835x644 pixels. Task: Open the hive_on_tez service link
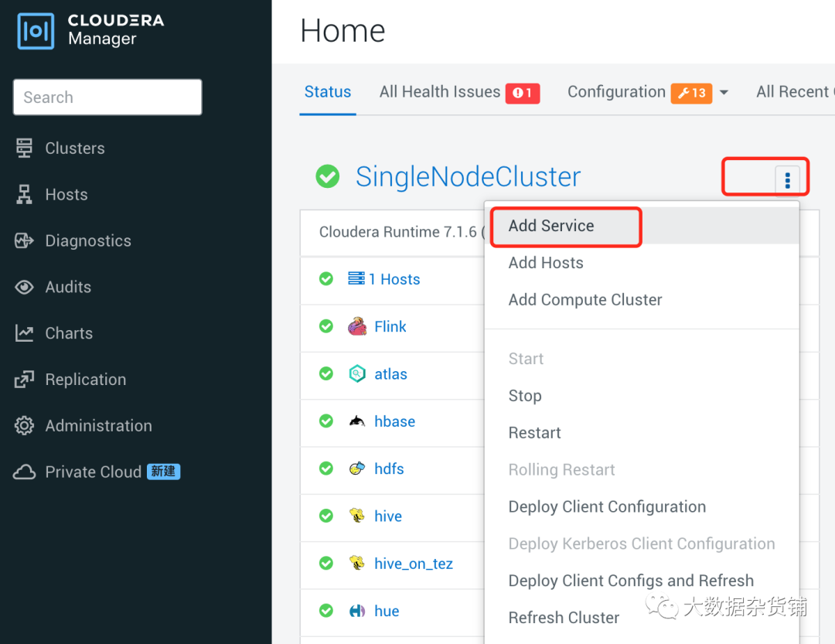(x=414, y=564)
